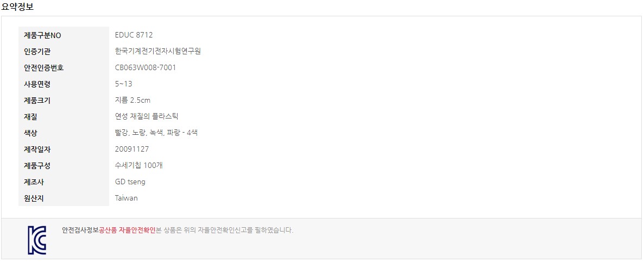Screen dimensions: 644x262
Task: Click the 원산지 row label
Action: click(34, 198)
